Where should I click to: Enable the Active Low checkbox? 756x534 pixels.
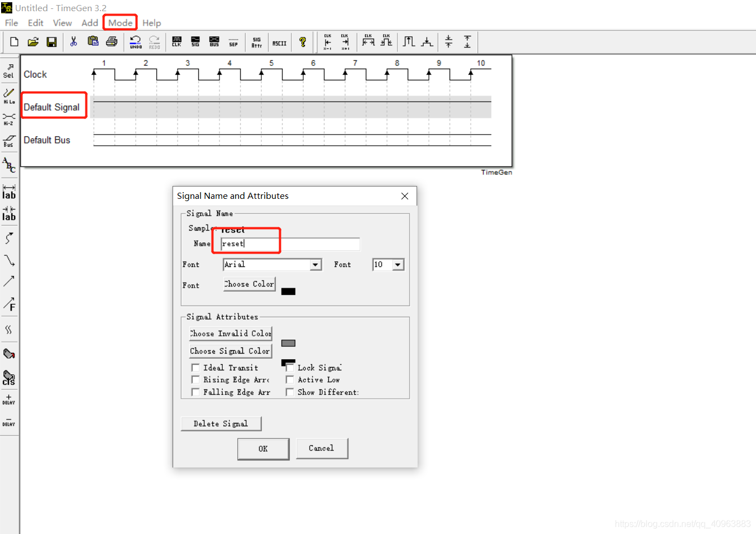(290, 380)
